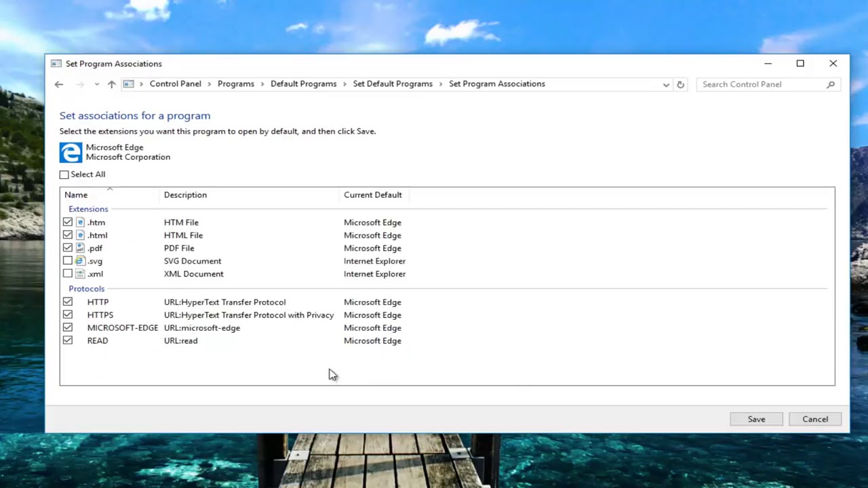Click the .htm file type icon

coord(80,222)
